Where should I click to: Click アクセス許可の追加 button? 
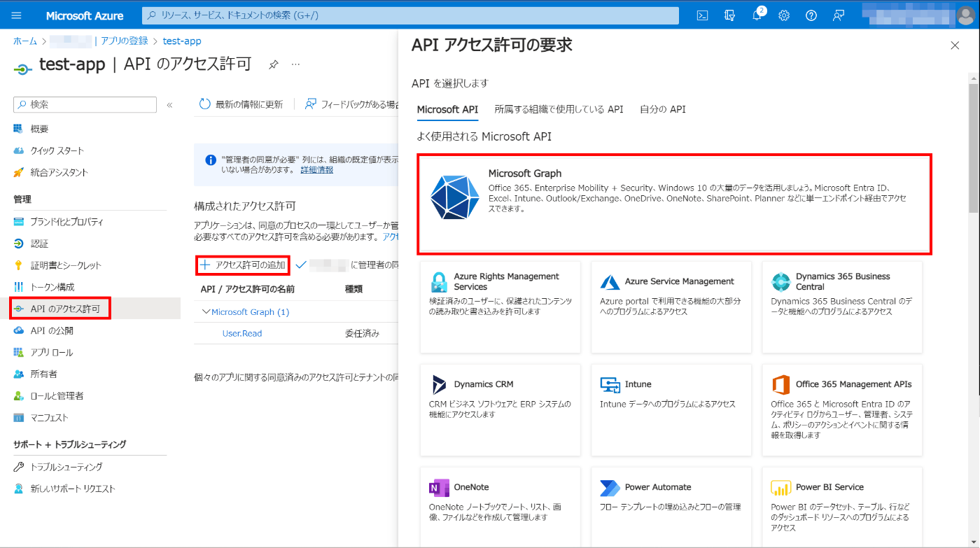click(243, 265)
